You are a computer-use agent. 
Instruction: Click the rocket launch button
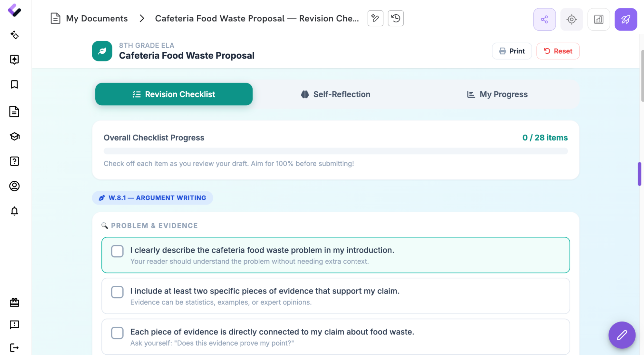pyautogui.click(x=625, y=19)
